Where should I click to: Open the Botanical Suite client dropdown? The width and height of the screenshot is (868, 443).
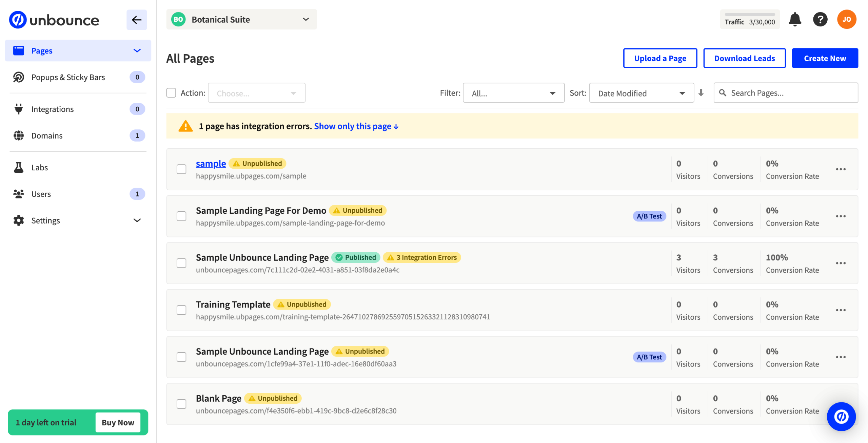coord(241,20)
